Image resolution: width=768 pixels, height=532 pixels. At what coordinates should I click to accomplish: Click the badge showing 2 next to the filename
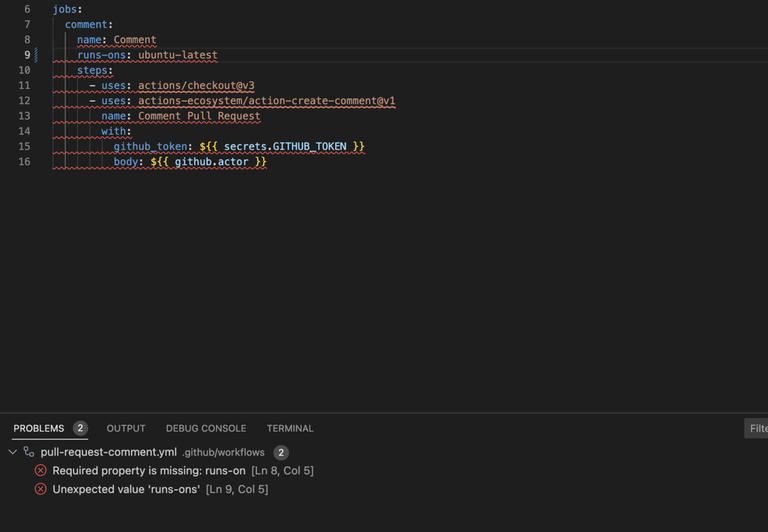(280, 452)
